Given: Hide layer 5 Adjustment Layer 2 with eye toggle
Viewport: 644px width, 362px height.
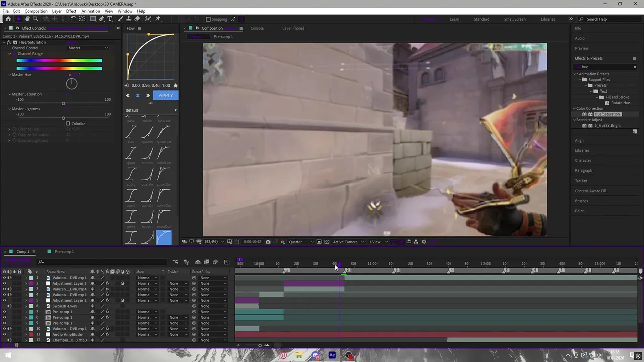Looking at the screenshot, I should pyautogui.click(x=5, y=301).
